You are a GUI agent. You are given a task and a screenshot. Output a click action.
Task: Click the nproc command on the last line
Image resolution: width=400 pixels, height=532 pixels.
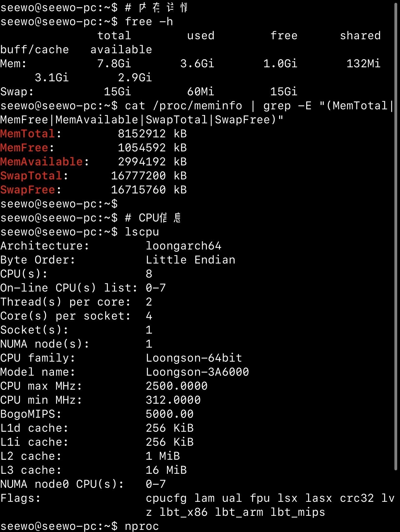[142, 526]
